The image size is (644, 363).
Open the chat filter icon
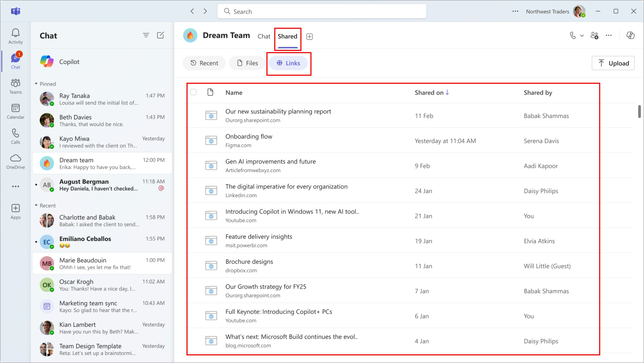[146, 35]
